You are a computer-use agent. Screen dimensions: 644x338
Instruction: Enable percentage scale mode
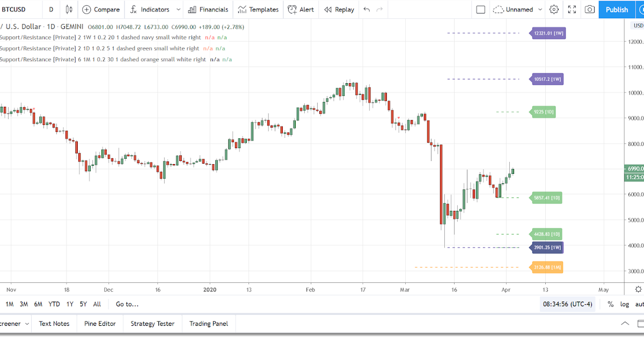610,304
